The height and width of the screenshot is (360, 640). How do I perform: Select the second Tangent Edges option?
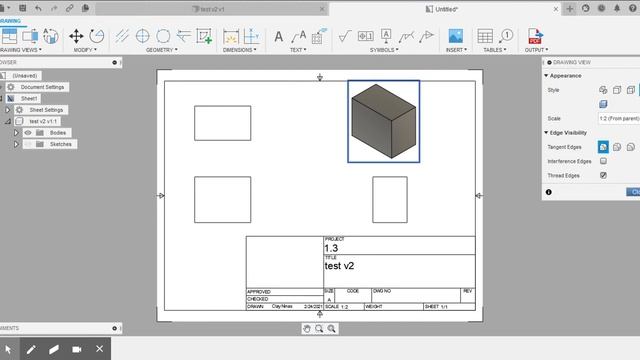click(x=617, y=147)
